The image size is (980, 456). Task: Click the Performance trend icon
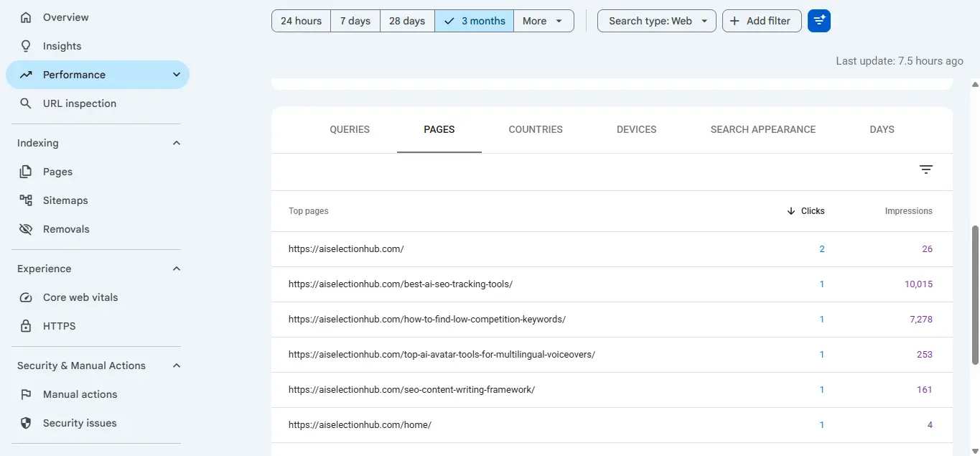tap(26, 75)
